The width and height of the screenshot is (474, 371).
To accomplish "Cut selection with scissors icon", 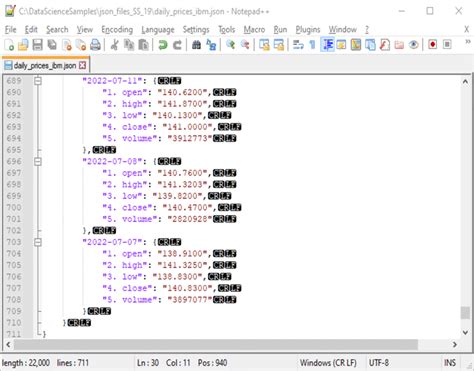I will click(x=114, y=45).
